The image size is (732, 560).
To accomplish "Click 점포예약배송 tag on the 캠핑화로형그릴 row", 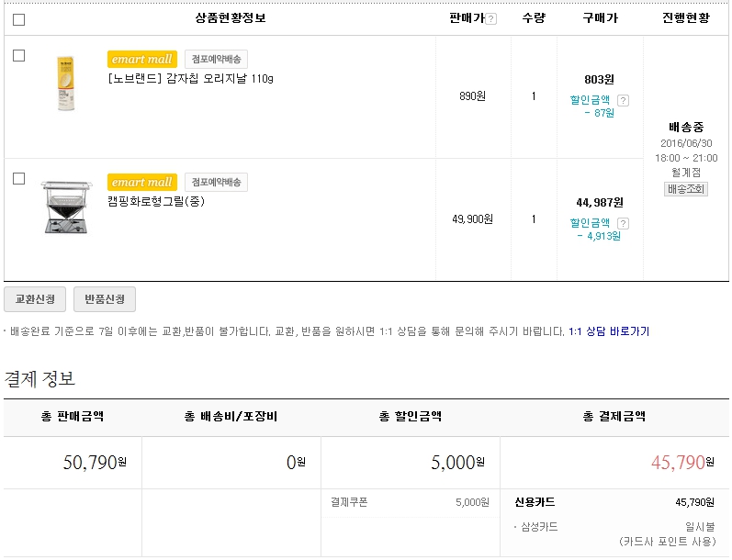I will pyautogui.click(x=216, y=183).
